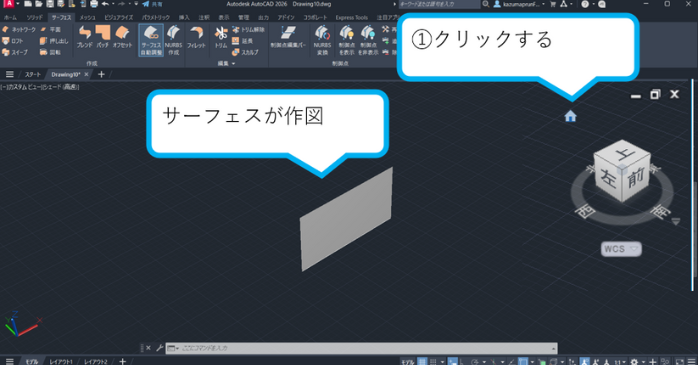The image size is (698, 365).
Task: Click the Sculpt (スカルプ) tool
Action: [245, 52]
